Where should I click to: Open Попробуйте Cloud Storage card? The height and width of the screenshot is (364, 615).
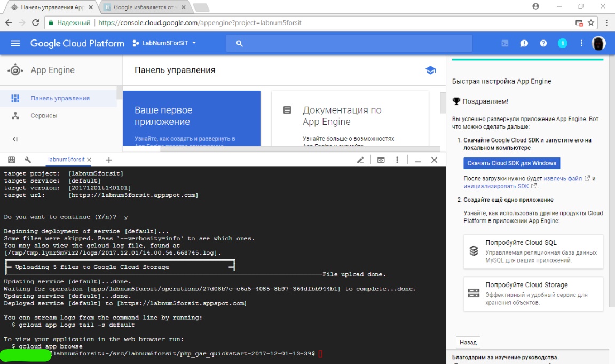(x=533, y=294)
